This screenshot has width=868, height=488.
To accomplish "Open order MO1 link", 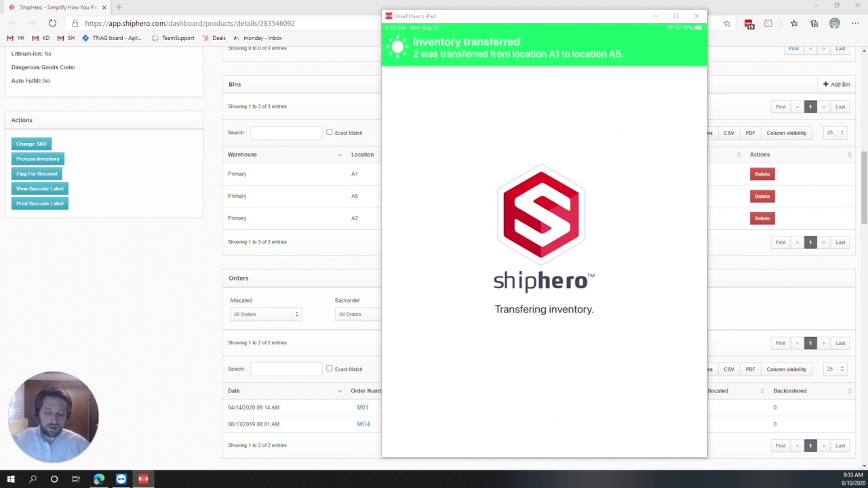I will coord(363,407).
